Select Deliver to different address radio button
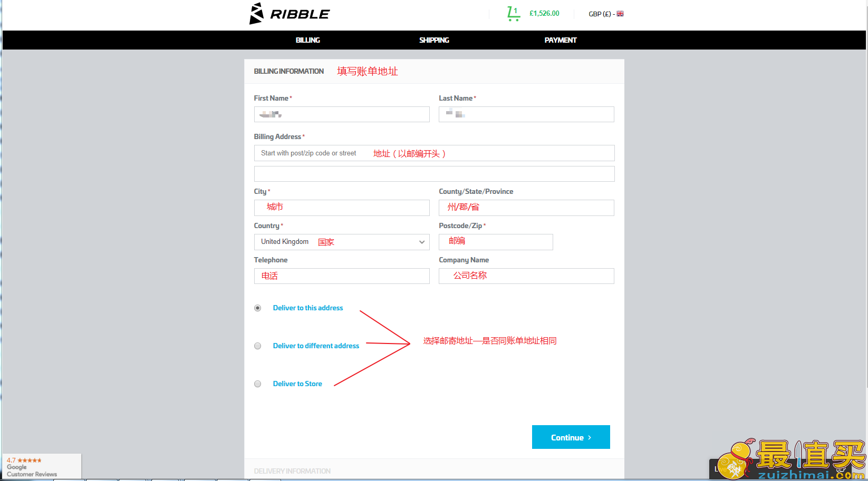The width and height of the screenshot is (868, 481). (258, 346)
